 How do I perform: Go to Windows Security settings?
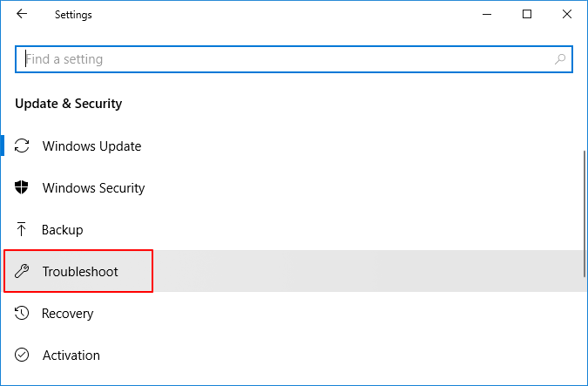coord(93,188)
